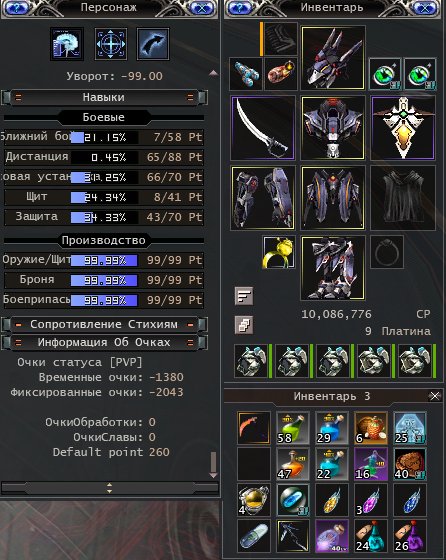Collapse the Навыки section header

(x=104, y=97)
